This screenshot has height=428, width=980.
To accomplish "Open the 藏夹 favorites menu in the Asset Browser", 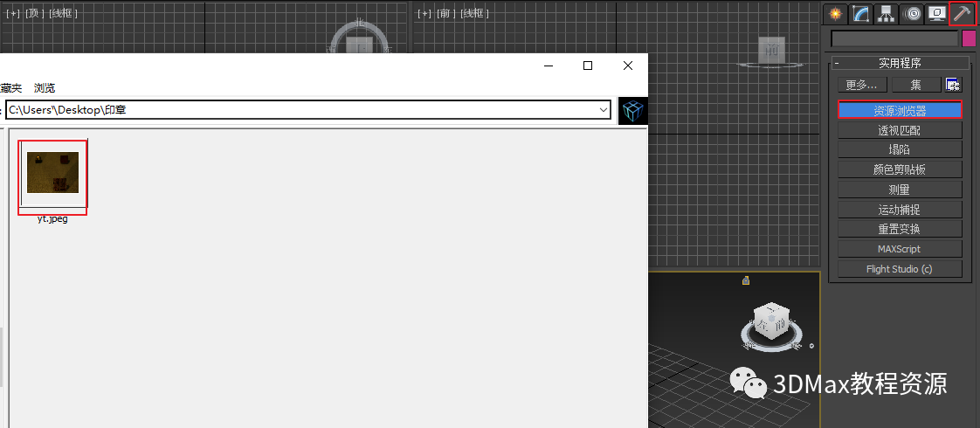I will click(x=10, y=88).
